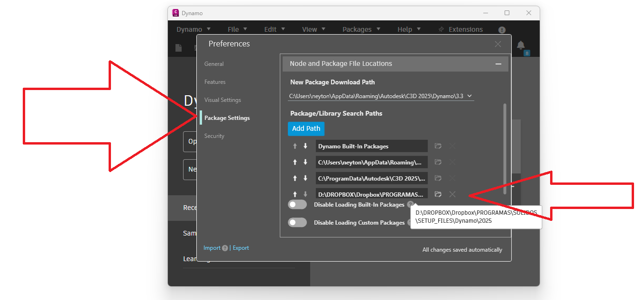Open the Help menu

tap(409, 29)
